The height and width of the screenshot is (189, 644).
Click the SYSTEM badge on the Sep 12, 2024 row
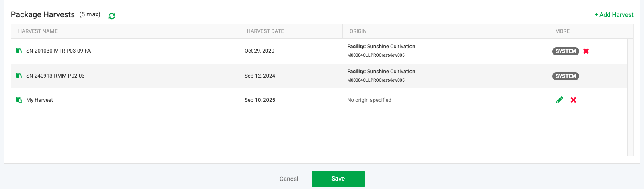(566, 76)
